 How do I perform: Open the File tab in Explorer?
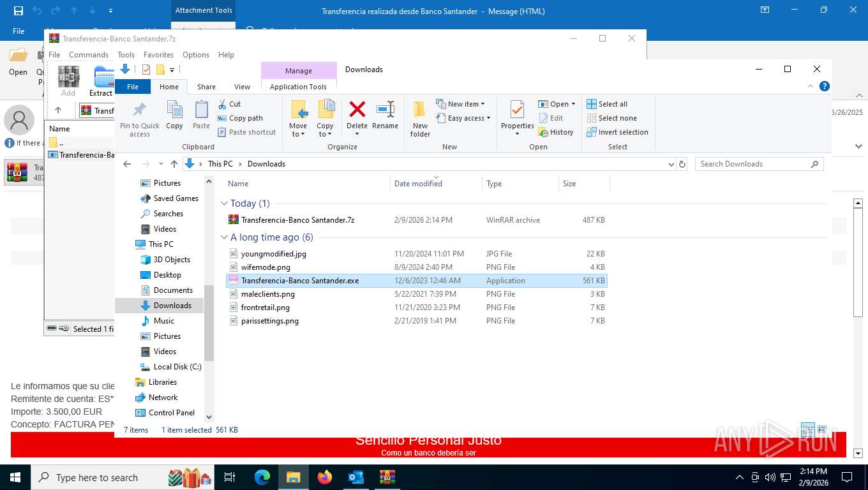pyautogui.click(x=133, y=87)
